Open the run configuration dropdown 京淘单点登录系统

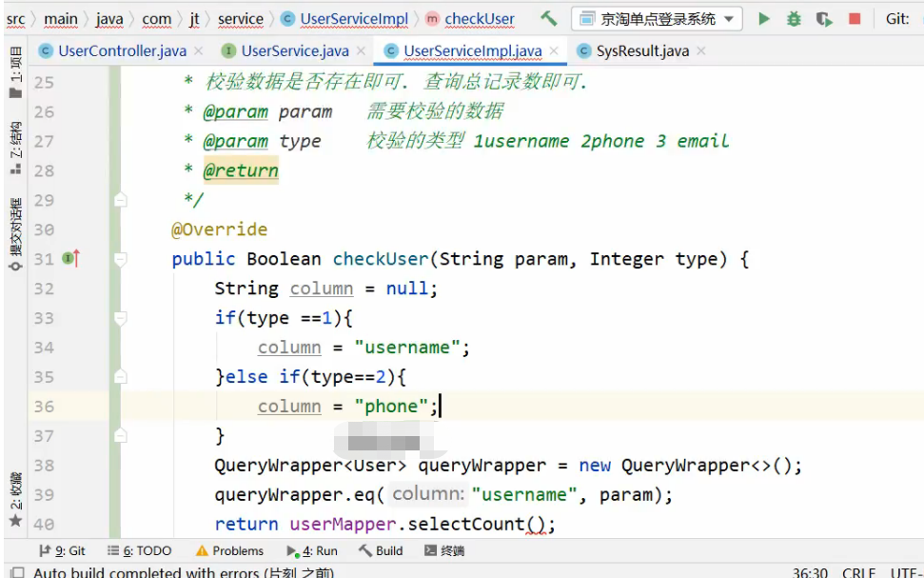click(x=657, y=19)
